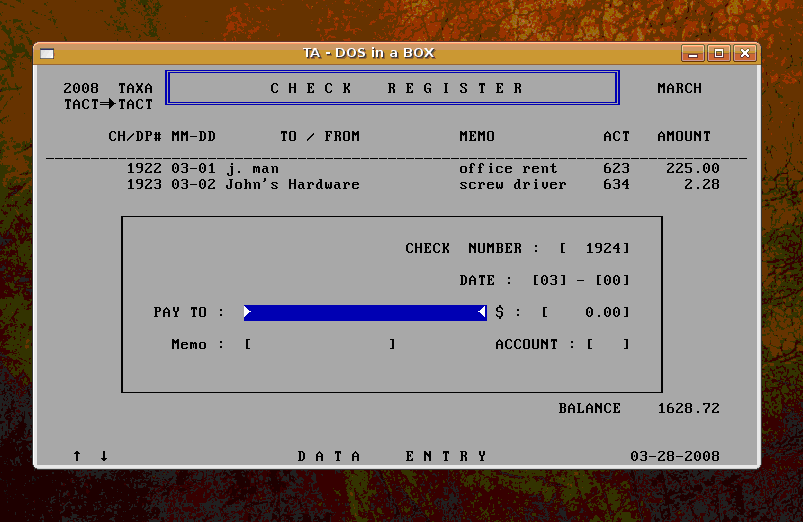This screenshot has width=803, height=522.
Task: Click the up arrow at bottom left
Action: [77, 456]
